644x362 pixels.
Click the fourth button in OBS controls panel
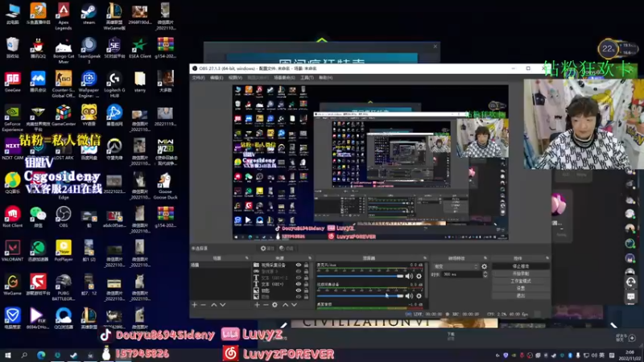(520, 288)
